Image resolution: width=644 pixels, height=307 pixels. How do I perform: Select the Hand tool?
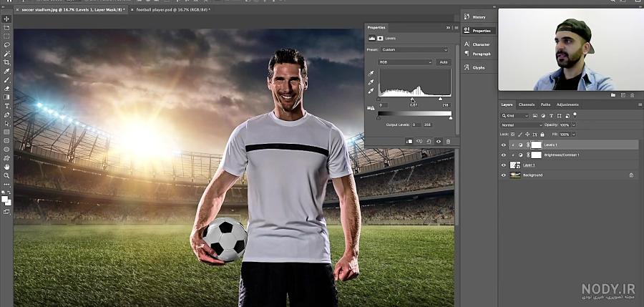[x=6, y=167]
